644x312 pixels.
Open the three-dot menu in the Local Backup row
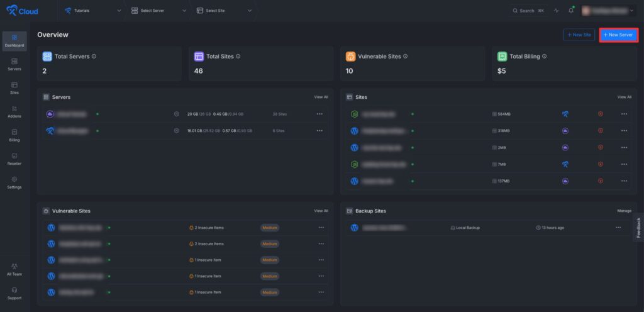pyautogui.click(x=618, y=228)
